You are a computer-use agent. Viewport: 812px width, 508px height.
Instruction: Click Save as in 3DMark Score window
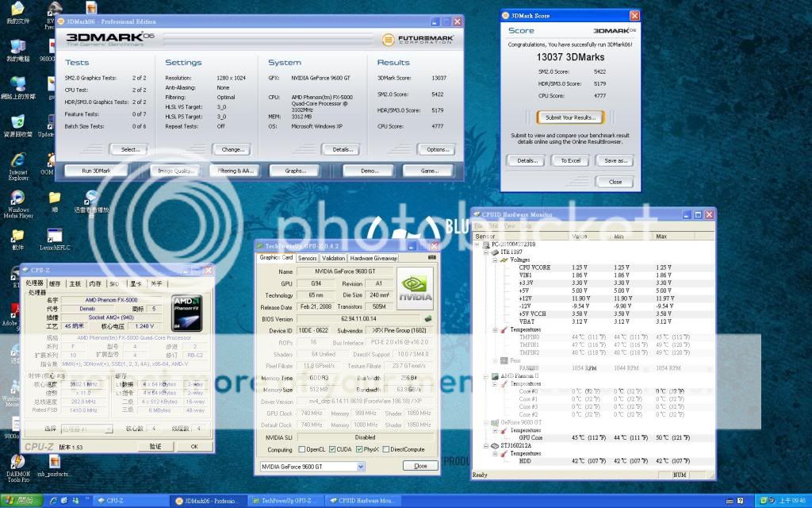pyautogui.click(x=615, y=160)
